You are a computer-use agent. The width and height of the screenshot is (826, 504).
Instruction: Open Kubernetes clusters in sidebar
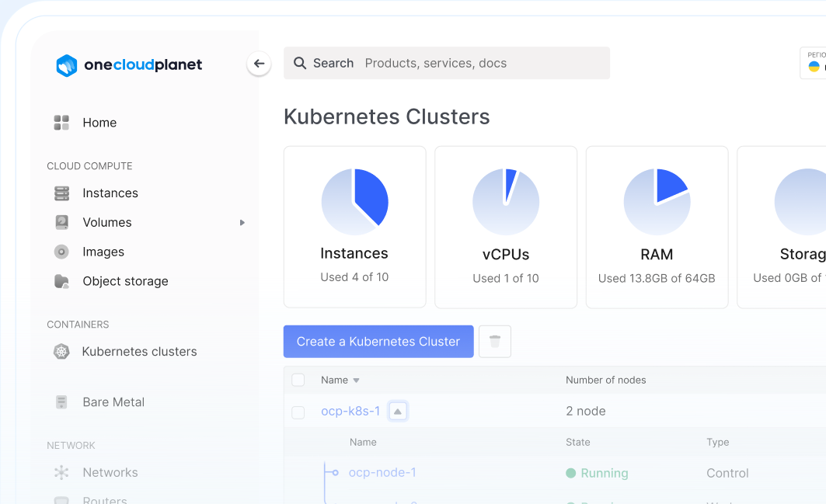coord(140,351)
